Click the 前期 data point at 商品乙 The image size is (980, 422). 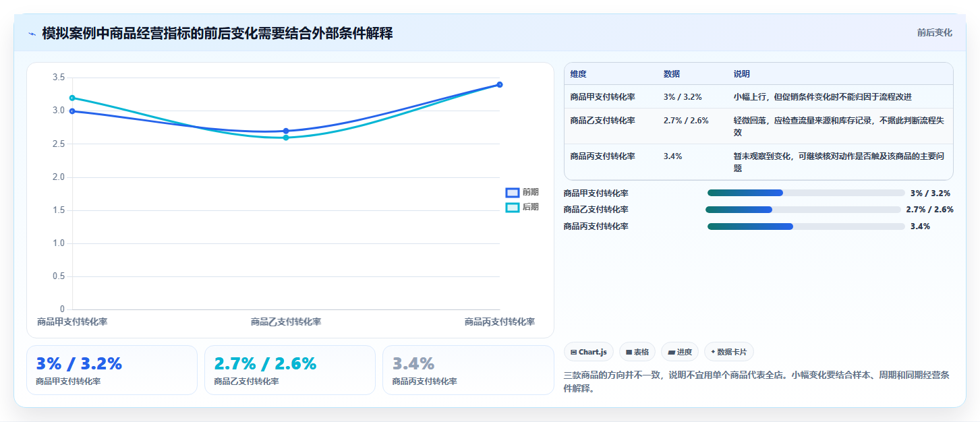click(286, 131)
